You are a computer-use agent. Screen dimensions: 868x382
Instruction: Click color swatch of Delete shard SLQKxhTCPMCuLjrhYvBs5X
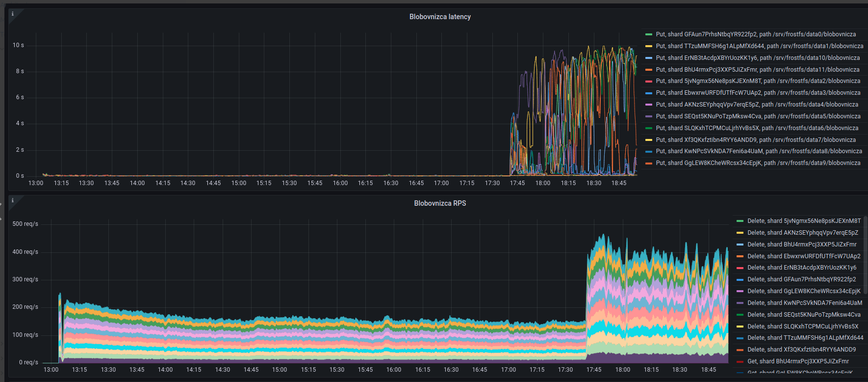pos(740,327)
